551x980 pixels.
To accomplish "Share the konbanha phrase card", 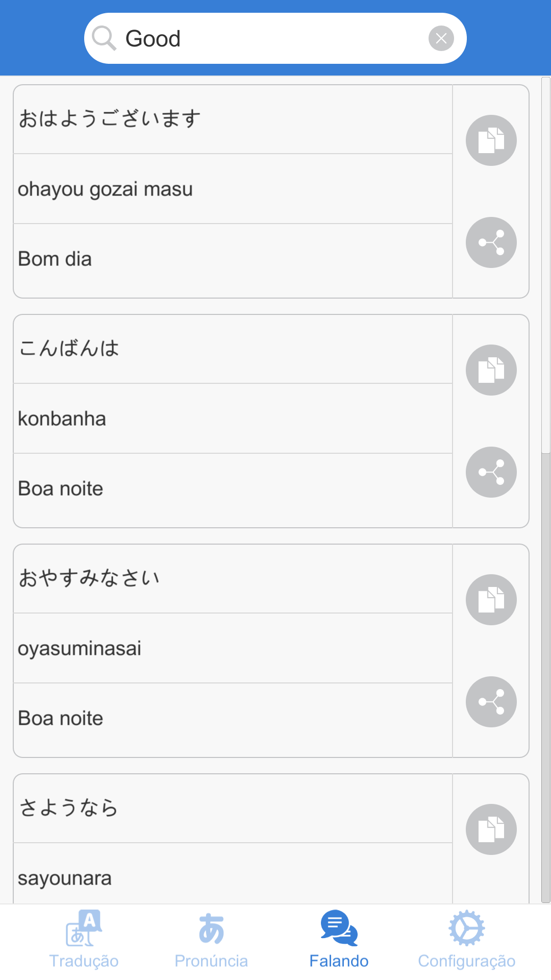I will 491,472.
